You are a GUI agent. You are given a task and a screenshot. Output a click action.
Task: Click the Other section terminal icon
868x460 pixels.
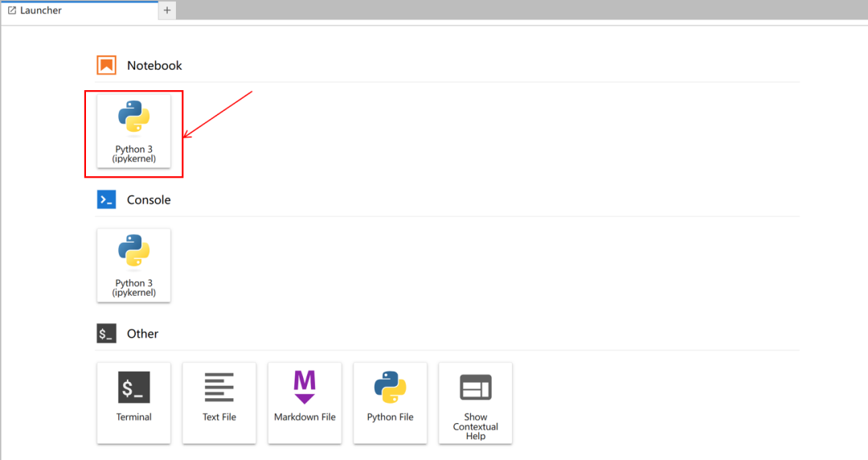tap(106, 334)
